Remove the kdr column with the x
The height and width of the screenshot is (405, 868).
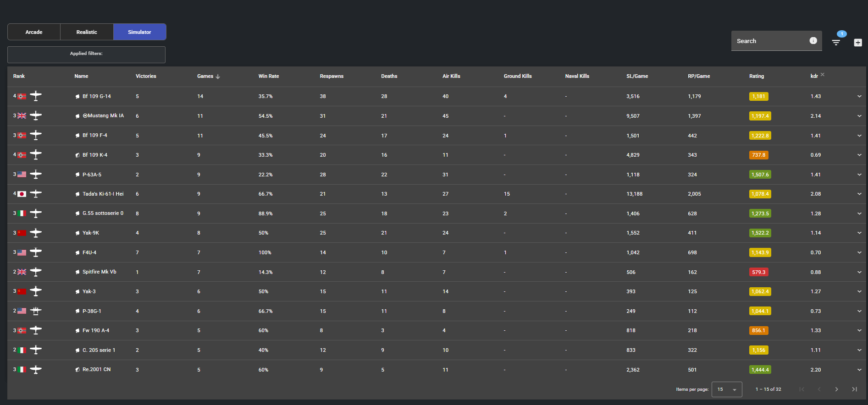823,75
